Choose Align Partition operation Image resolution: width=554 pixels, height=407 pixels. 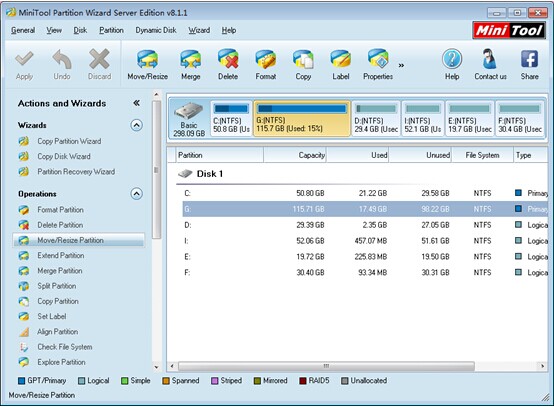pos(58,332)
